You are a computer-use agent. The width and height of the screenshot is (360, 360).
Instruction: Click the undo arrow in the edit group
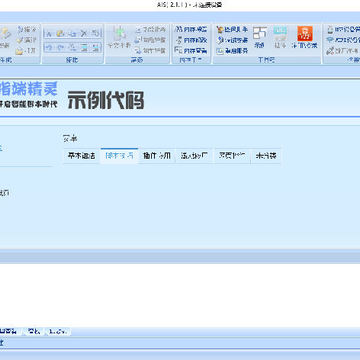point(49,48)
